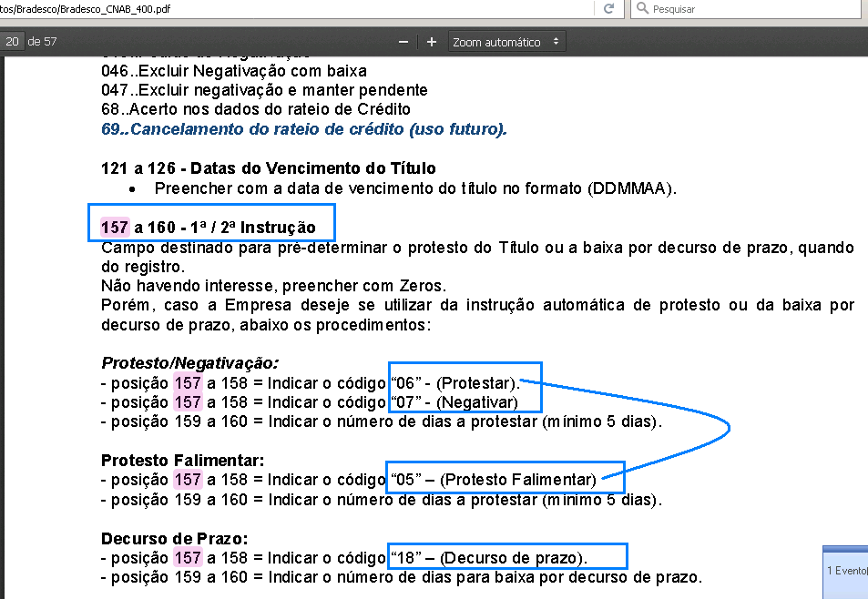This screenshot has height=599, width=868.
Task: Click the paragraph starting "Porém, caso a Empresa deseje"
Action: tap(477, 315)
